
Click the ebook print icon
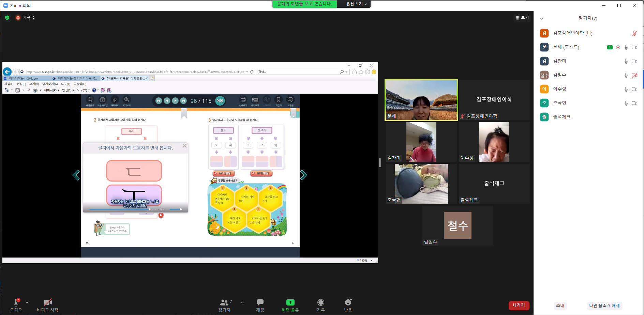point(243,99)
